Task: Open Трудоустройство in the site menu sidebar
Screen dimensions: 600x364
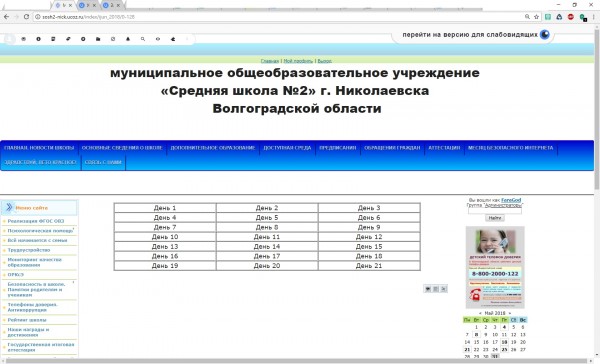Action: coord(29,250)
